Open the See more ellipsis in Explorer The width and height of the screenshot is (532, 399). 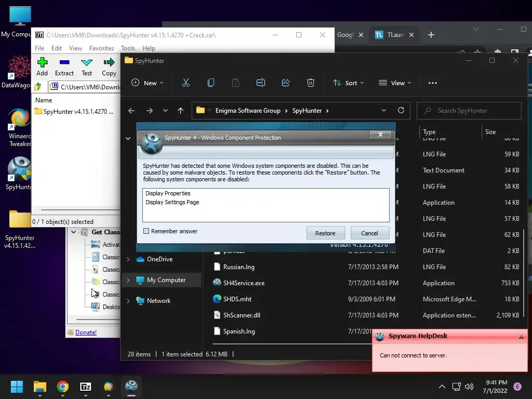click(x=433, y=83)
